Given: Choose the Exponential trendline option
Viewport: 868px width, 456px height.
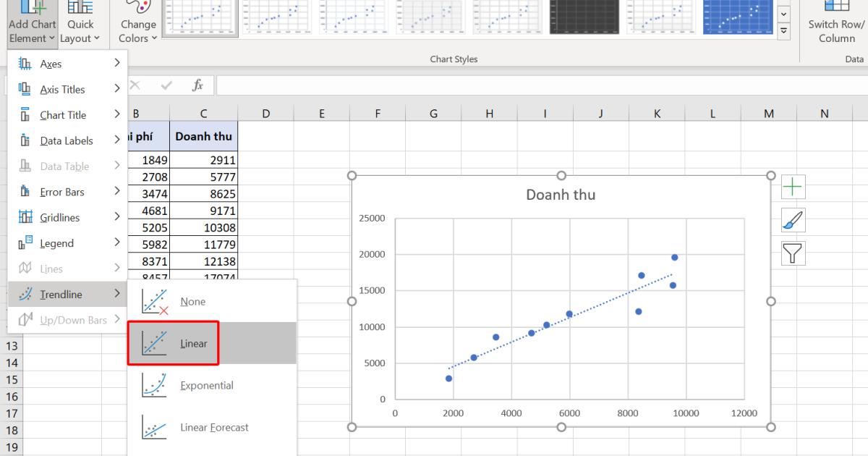Looking at the screenshot, I should [x=207, y=386].
